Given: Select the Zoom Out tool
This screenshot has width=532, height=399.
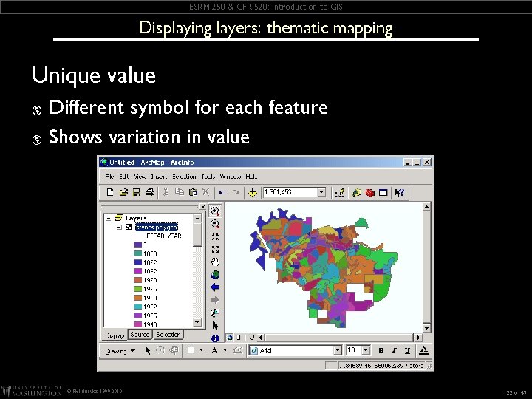Looking at the screenshot, I should click(215, 224).
